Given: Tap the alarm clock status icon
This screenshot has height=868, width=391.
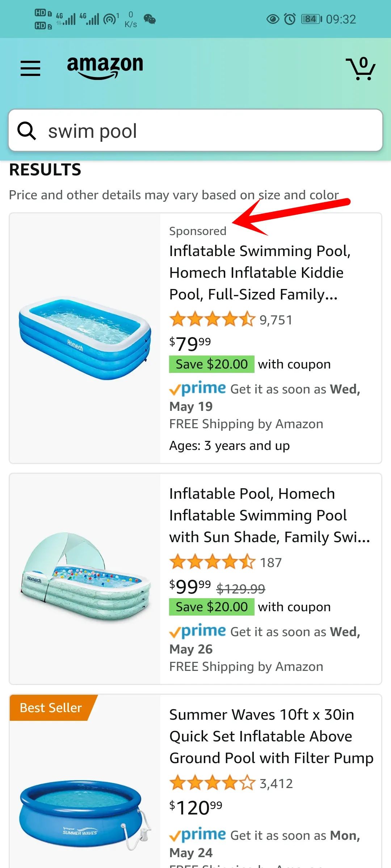Looking at the screenshot, I should (290, 19).
